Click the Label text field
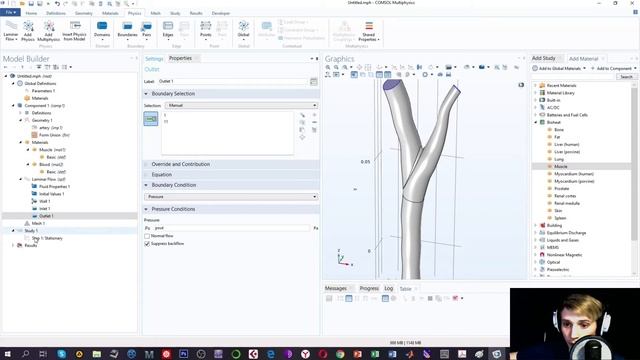This screenshot has width=640, height=360. coord(233,81)
